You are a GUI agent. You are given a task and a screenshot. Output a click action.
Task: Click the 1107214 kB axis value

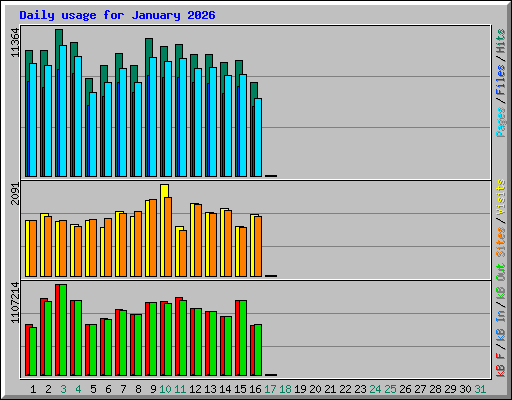(15, 302)
